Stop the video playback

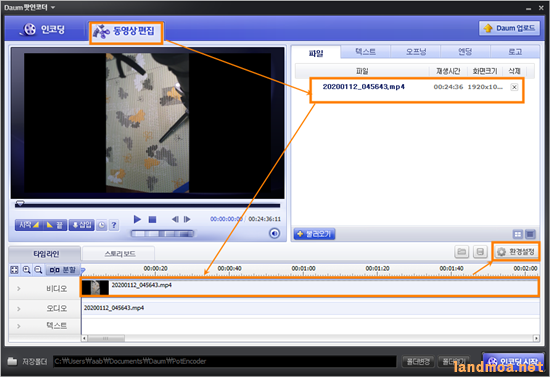coord(152,220)
